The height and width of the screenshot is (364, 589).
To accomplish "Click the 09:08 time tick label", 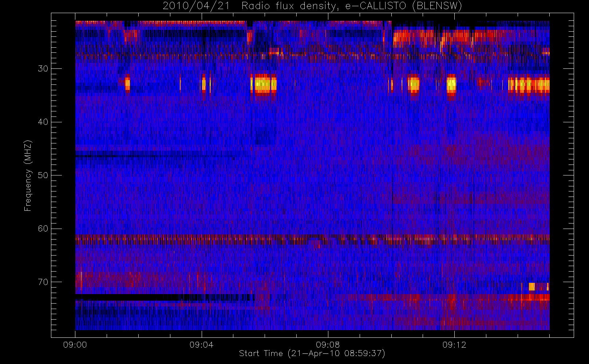I will coord(328,345).
